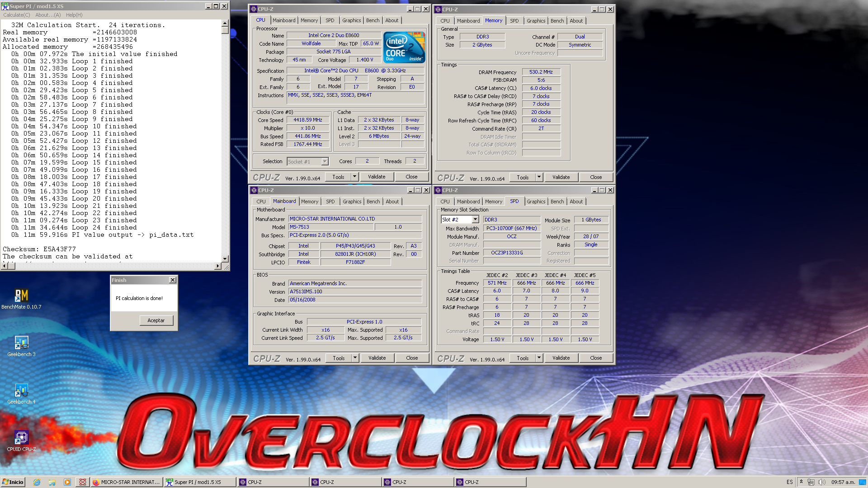This screenshot has width=868, height=488.
Task: Click the Super PI title bar icon
Action: (5, 6)
